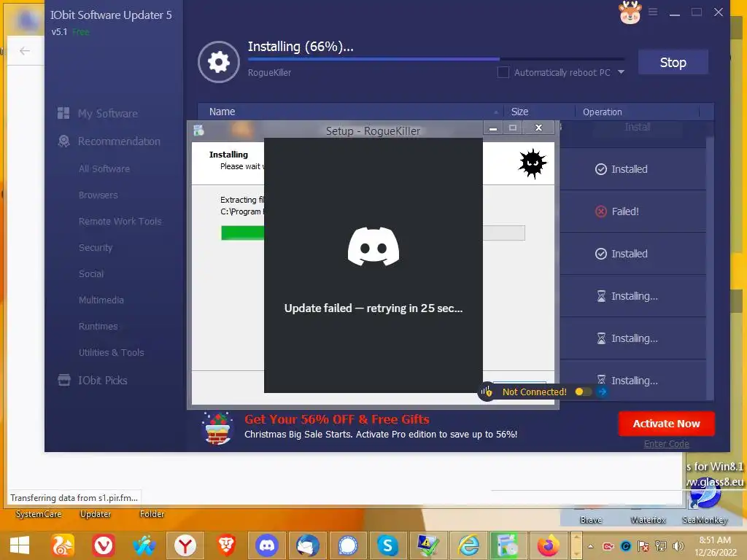Click the Failed! status entry
This screenshot has width=747, height=560.
[x=625, y=211]
